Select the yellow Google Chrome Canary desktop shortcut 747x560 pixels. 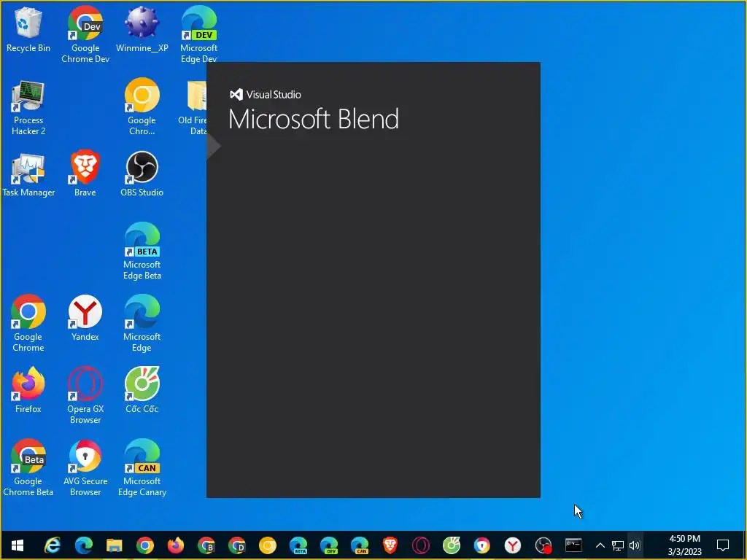coord(142,106)
